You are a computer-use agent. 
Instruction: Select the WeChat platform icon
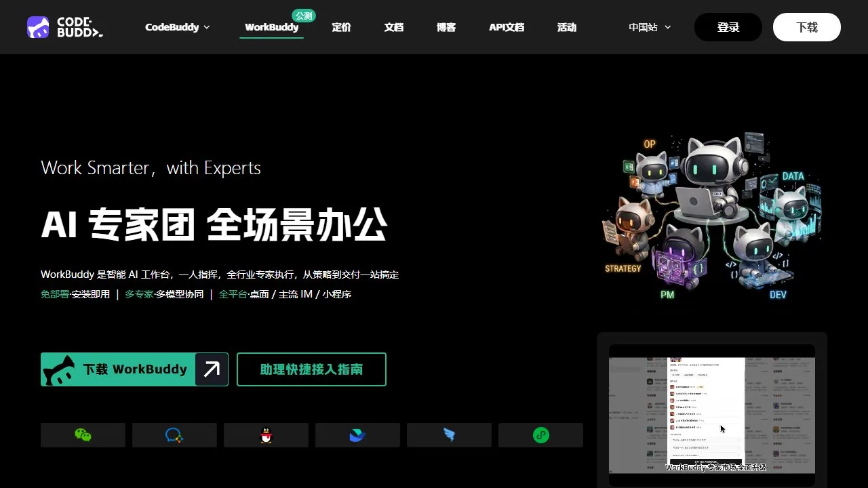[83, 435]
